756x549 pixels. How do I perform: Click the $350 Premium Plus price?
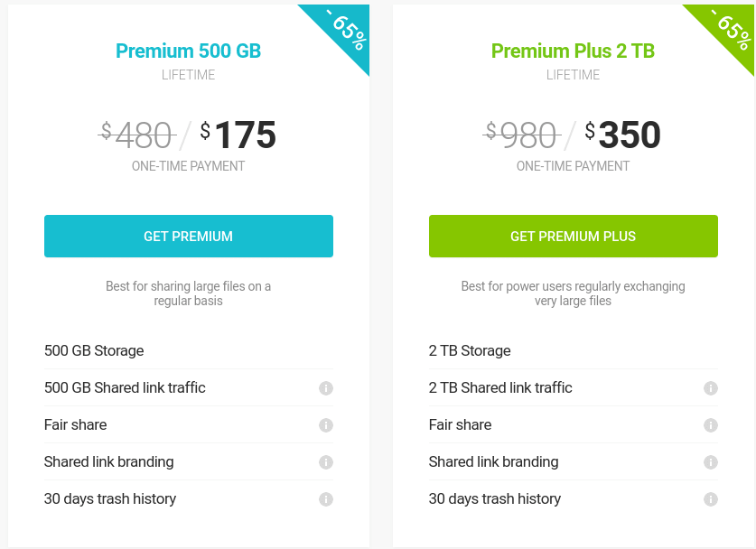(623, 135)
